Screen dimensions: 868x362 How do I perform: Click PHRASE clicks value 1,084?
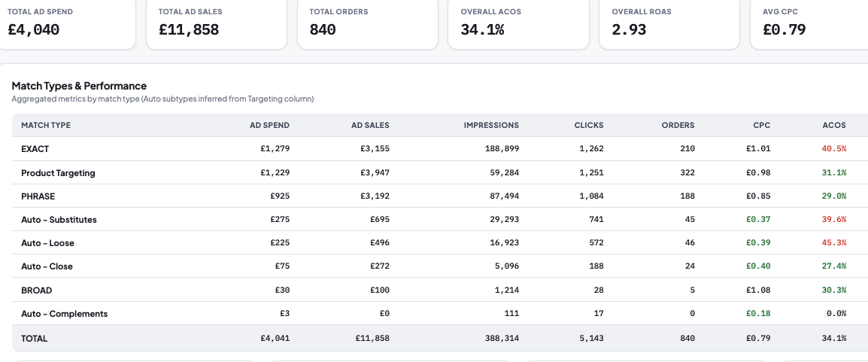(591, 196)
